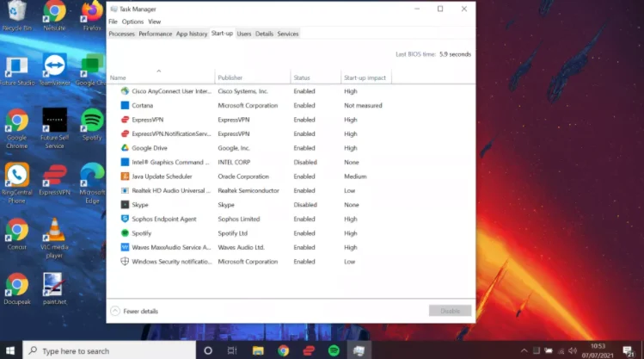The image size is (644, 359).
Task: Switch to the Services tab
Action: [288, 34]
